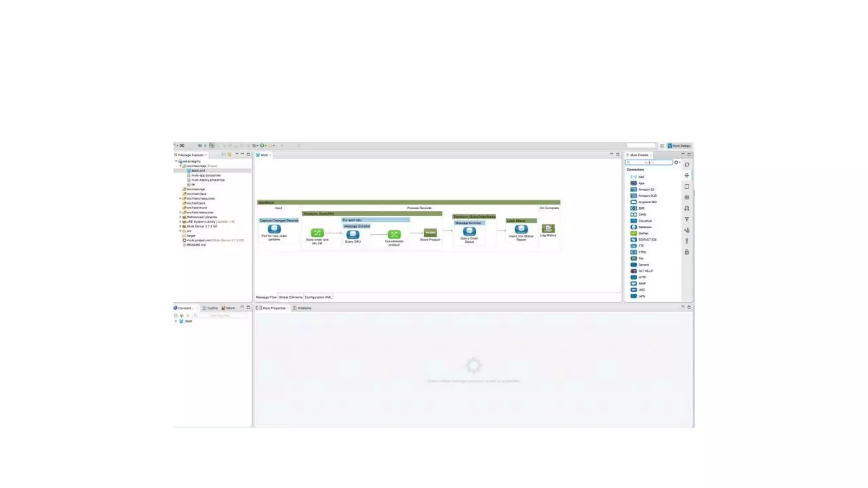Screen dimensions: 868x488
Task: Expand the Referenced Libraries folder
Action: [180, 217]
